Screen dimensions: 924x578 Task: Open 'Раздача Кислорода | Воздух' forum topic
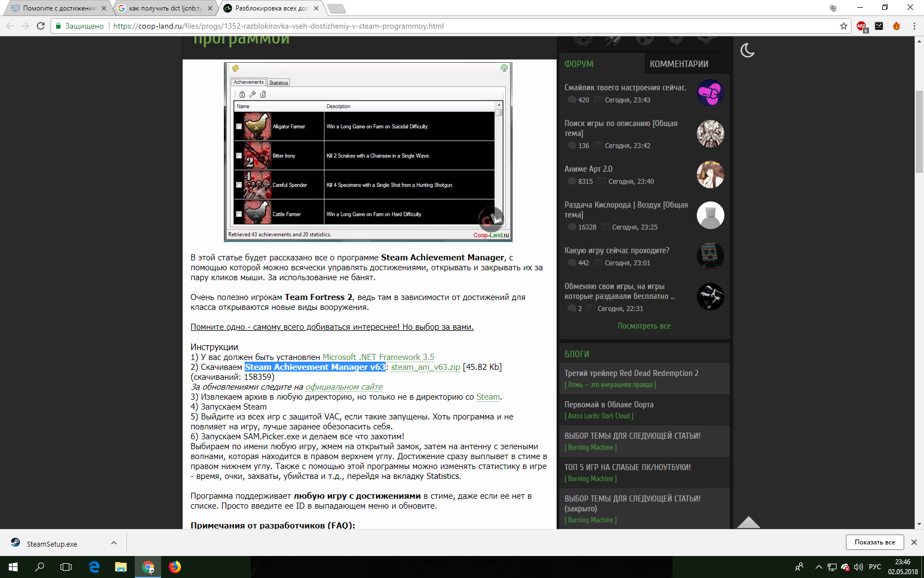point(626,210)
